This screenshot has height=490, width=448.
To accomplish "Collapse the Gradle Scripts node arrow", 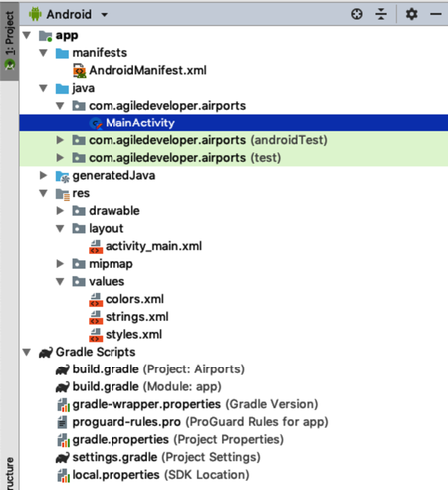I will click(x=27, y=352).
